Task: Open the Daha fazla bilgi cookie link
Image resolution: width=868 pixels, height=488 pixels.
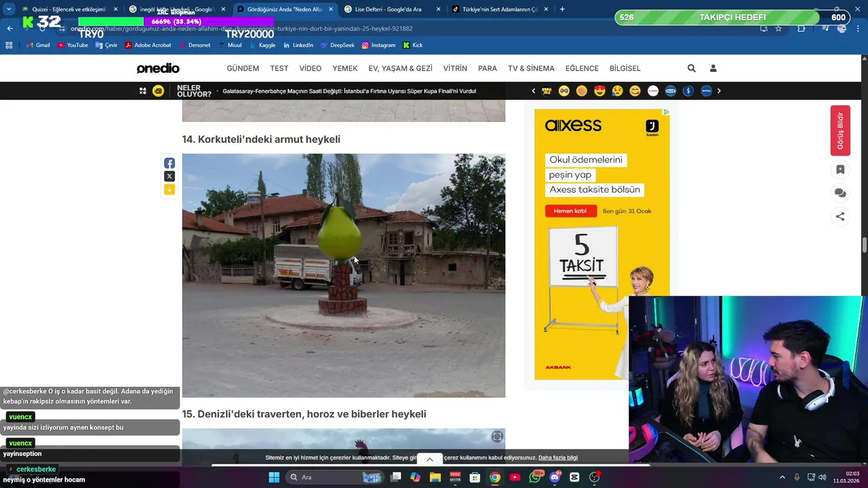Action: point(558,457)
